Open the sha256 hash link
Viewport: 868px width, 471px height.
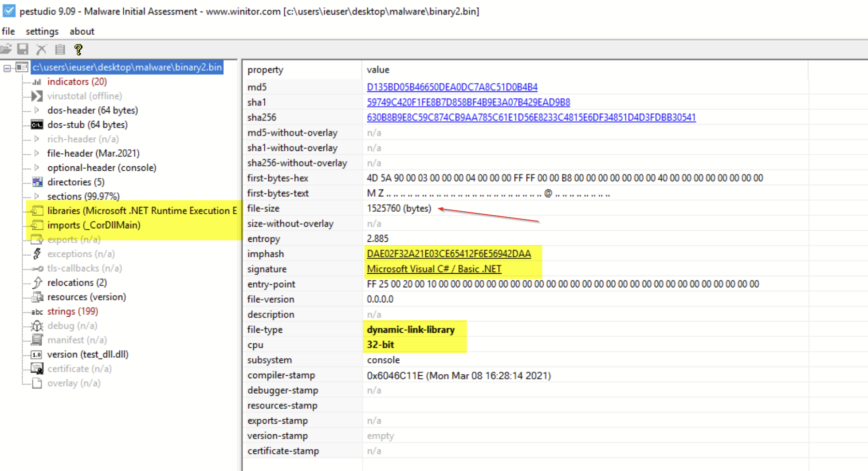(x=531, y=118)
